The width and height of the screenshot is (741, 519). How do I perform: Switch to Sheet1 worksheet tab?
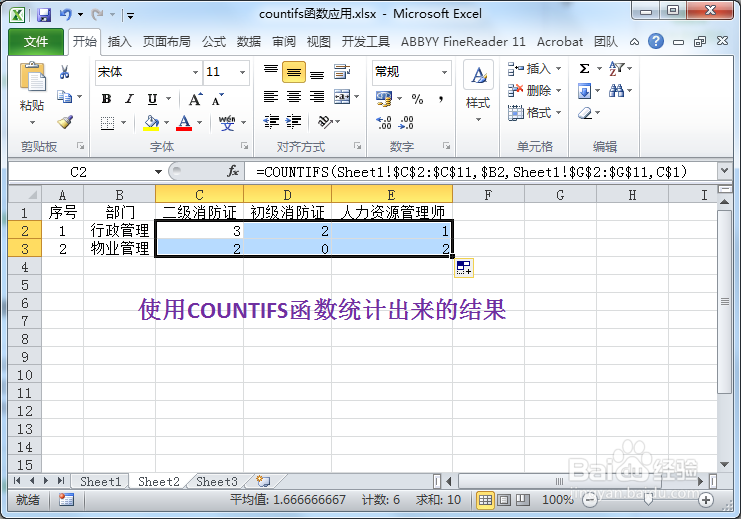(100, 482)
